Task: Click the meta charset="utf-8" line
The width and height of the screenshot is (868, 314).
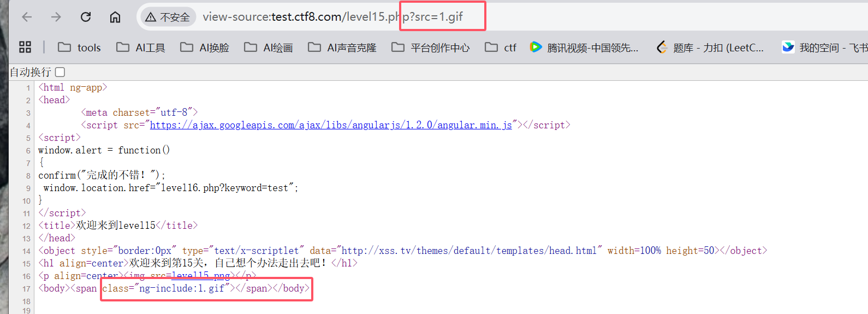Action: click(x=139, y=112)
